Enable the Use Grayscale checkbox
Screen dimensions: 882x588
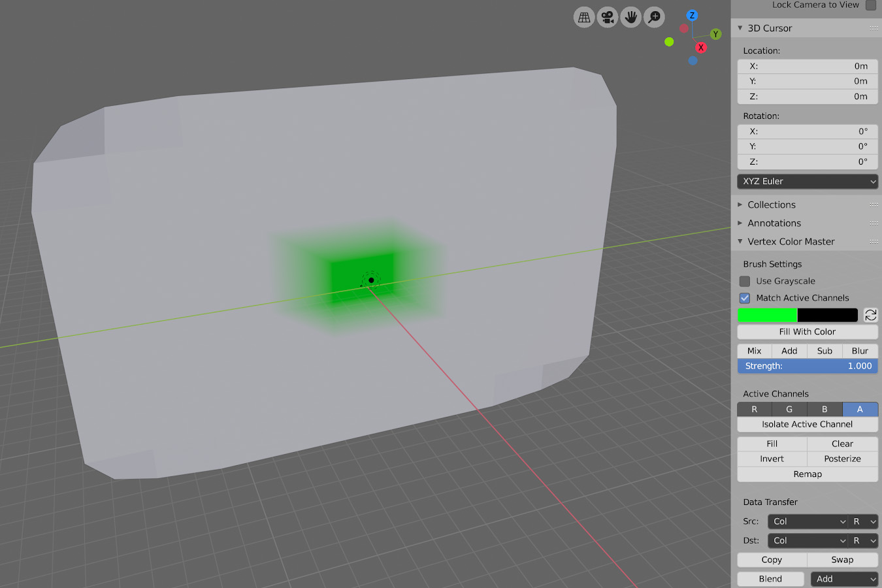[x=745, y=282]
